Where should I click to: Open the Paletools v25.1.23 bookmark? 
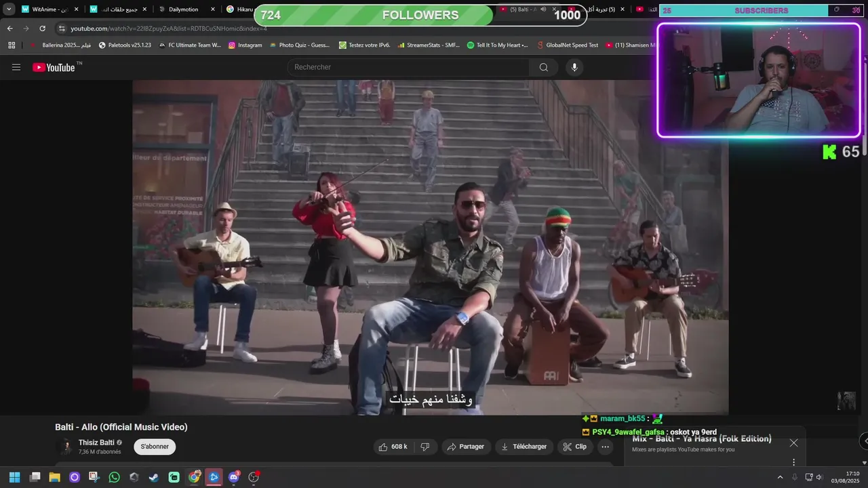point(125,45)
